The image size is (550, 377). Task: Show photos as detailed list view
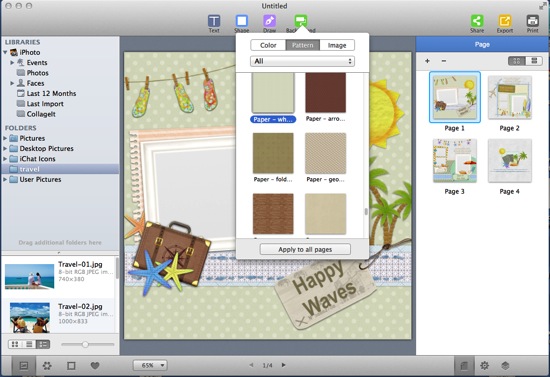point(43,344)
